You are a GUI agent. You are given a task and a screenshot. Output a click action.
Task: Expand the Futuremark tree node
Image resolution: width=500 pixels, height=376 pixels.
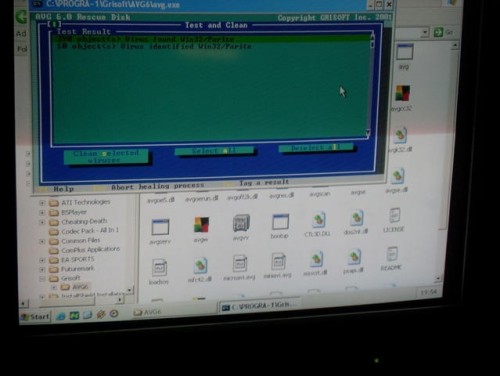[42, 269]
